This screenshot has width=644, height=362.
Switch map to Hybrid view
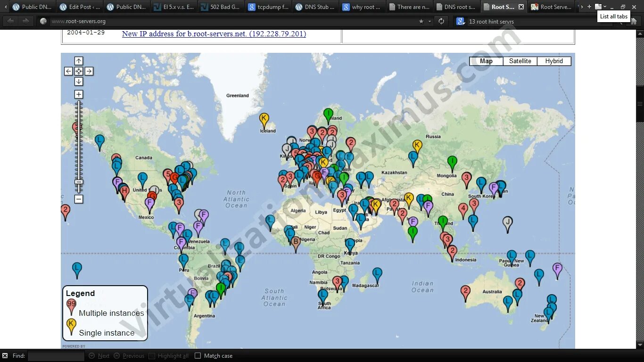554,61
